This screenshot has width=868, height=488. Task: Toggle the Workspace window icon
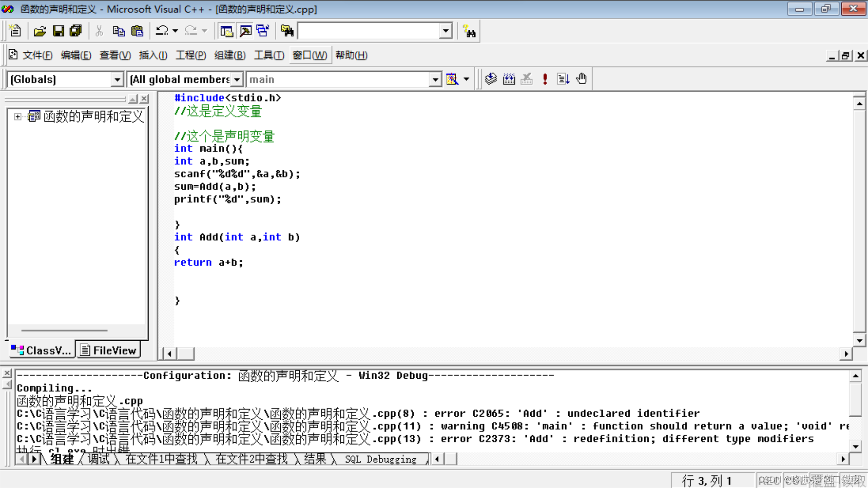[226, 31]
